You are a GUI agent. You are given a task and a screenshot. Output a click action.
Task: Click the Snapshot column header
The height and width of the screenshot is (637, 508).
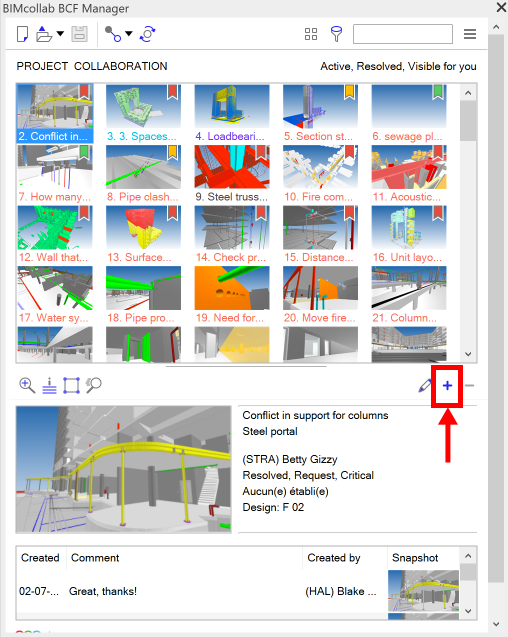pyautogui.click(x=423, y=558)
